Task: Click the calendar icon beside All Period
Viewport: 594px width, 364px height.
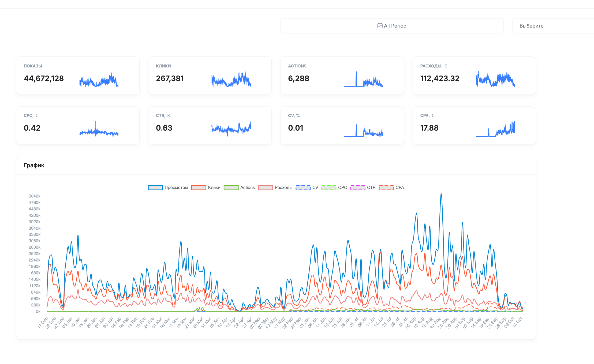Action: click(x=380, y=26)
